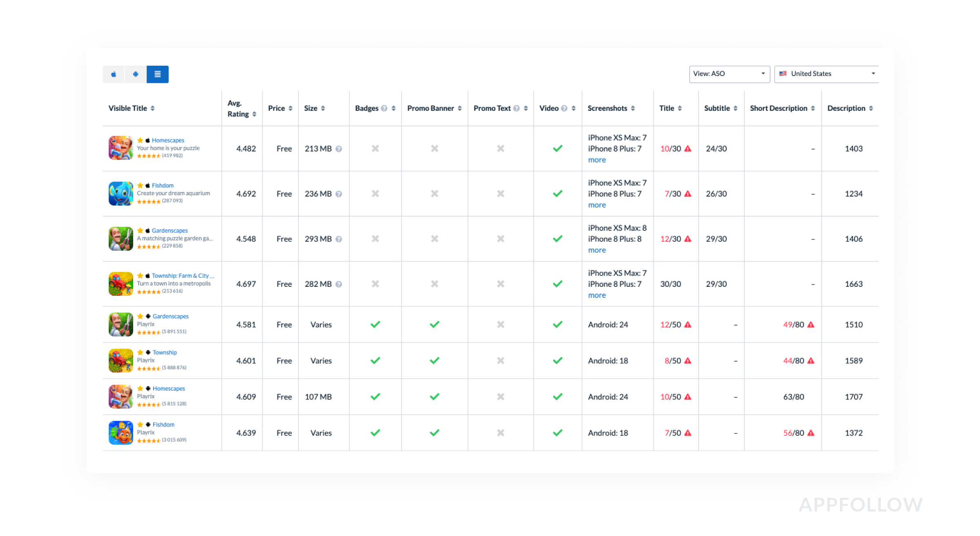Click info icon beside 213 MB size
980x536 pixels.
(x=339, y=149)
